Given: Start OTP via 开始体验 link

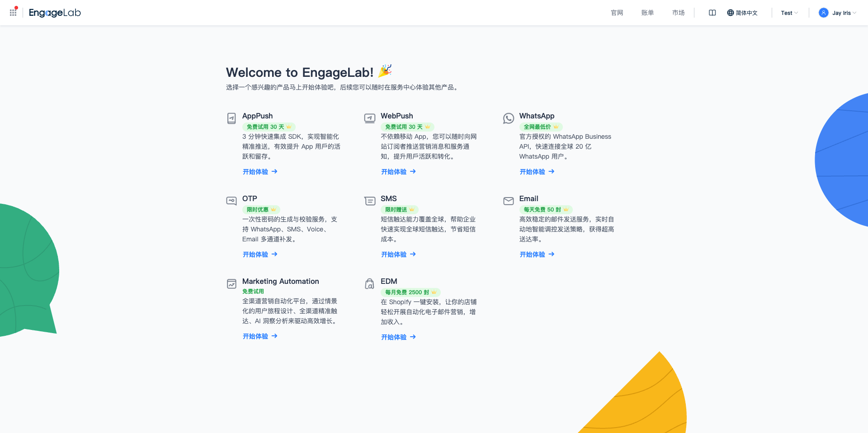Looking at the screenshot, I should 260,254.
